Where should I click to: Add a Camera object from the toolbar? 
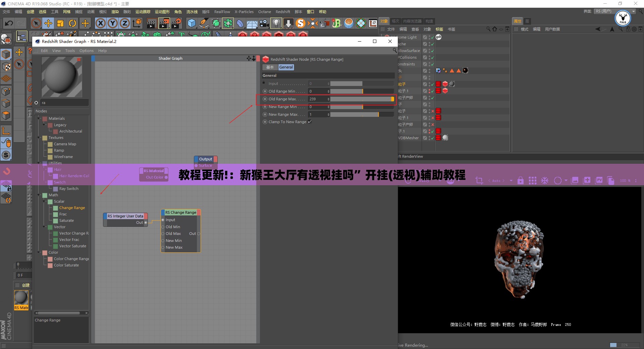(x=264, y=23)
